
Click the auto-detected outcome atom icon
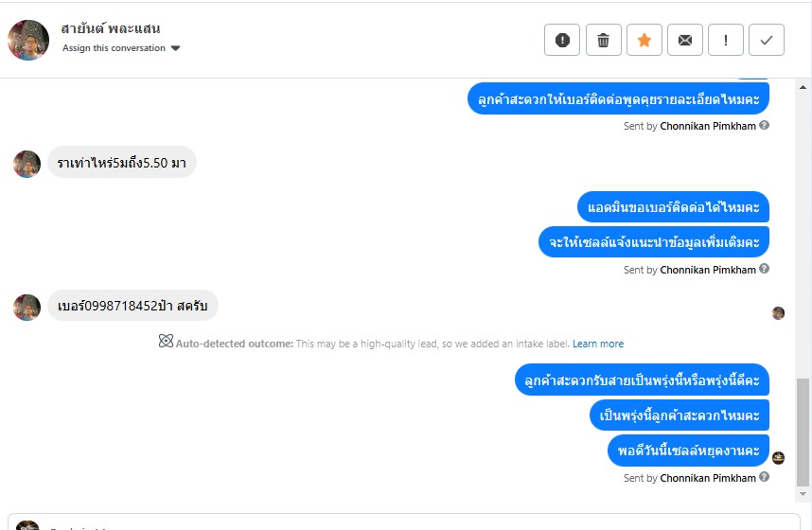[x=166, y=341]
